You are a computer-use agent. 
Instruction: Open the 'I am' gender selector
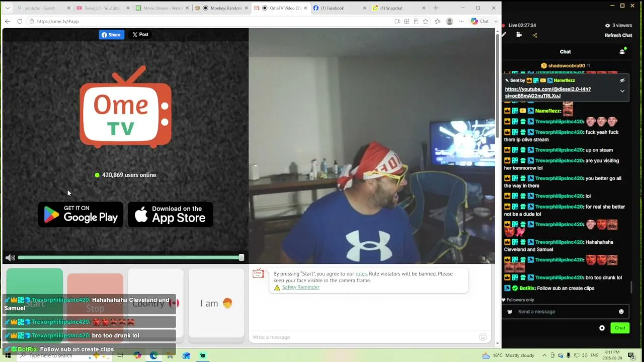216,303
